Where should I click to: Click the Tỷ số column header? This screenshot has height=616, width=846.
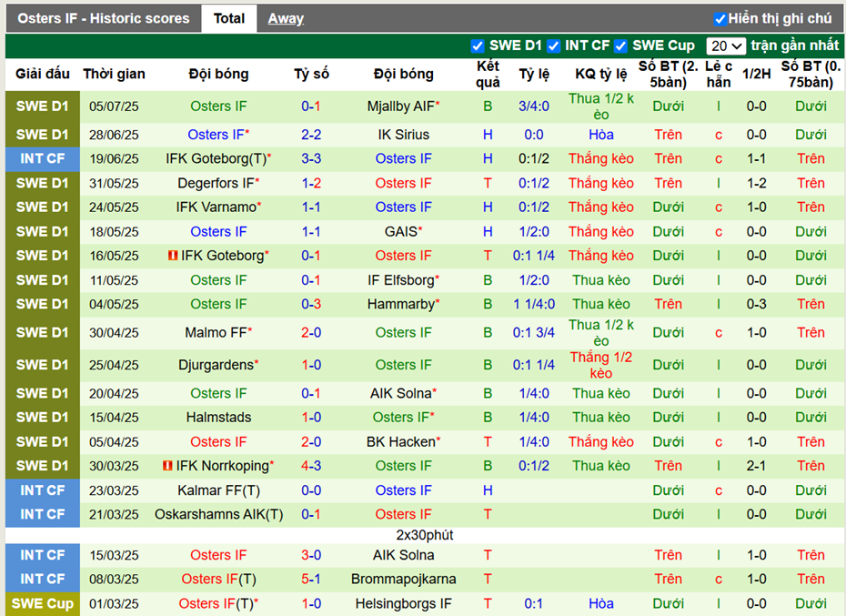(x=311, y=74)
